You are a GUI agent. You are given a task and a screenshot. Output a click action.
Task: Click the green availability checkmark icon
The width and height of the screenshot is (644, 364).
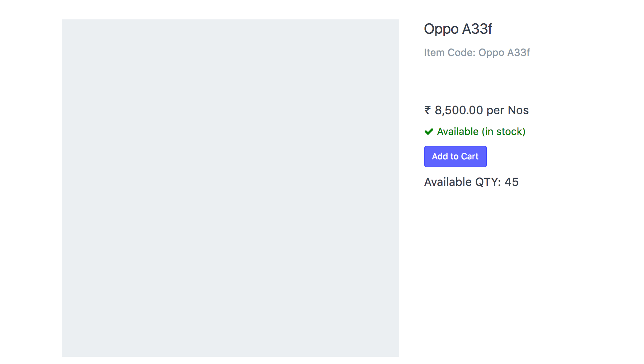(429, 132)
